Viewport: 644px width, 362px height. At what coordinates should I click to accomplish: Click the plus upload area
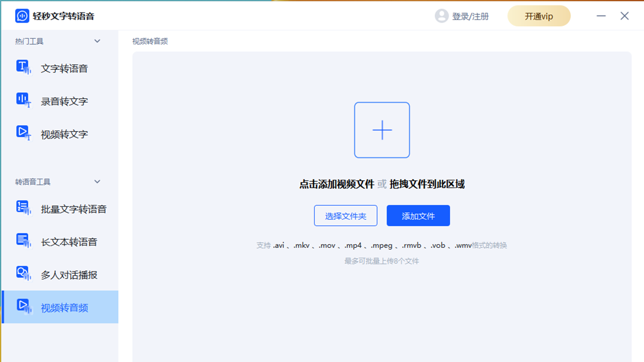pyautogui.click(x=382, y=130)
